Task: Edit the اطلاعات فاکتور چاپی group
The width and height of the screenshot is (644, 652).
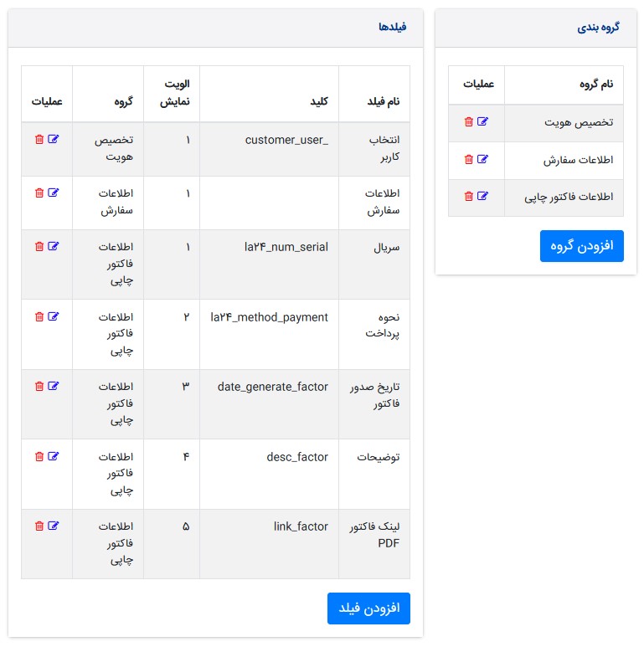Action: 482,197
